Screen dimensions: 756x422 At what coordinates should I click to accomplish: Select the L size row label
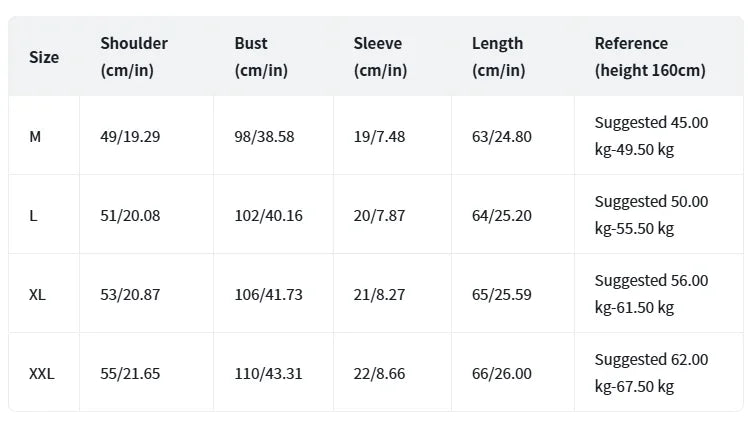[33, 215]
